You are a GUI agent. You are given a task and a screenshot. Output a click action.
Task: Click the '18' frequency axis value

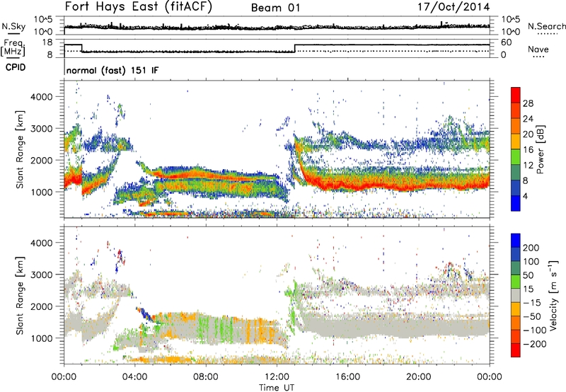[x=47, y=42]
